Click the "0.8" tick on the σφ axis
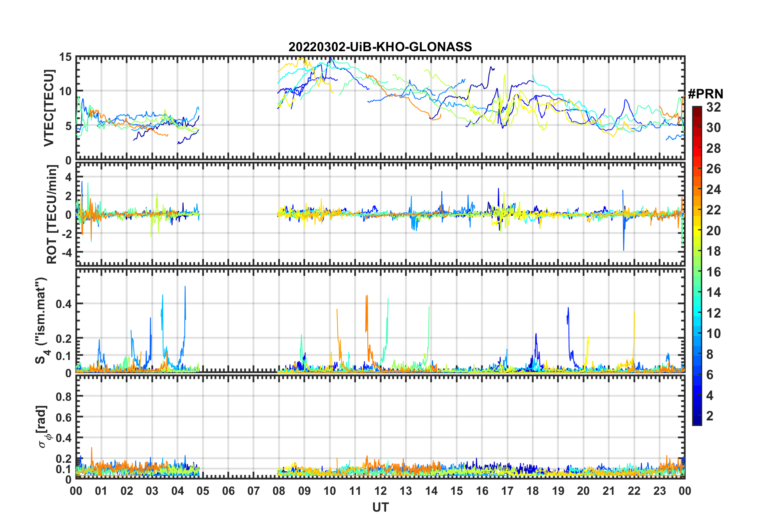Image resolution: width=761 pixels, height=532 pixels. (x=64, y=396)
